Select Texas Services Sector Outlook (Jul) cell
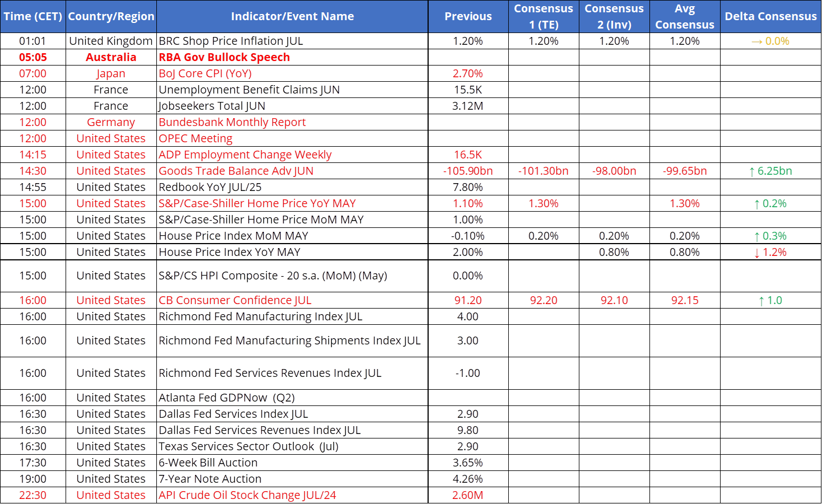This screenshot has width=822, height=504. [292, 446]
